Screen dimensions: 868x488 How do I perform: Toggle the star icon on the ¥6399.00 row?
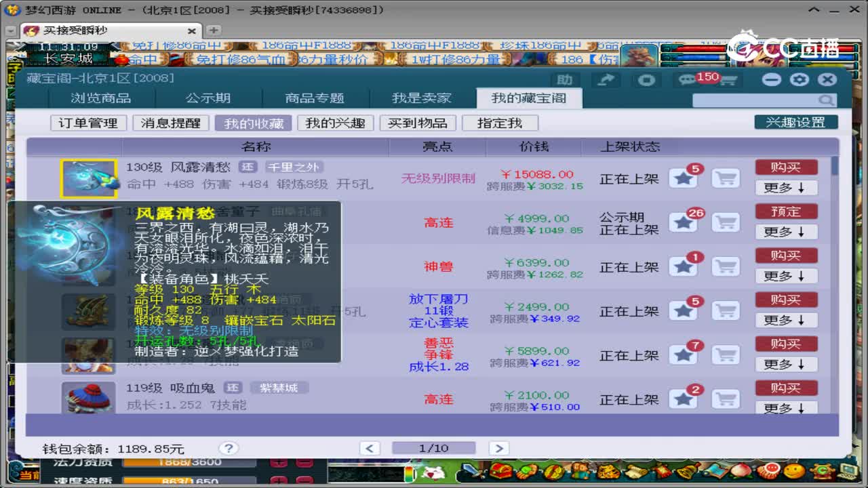[x=684, y=266]
